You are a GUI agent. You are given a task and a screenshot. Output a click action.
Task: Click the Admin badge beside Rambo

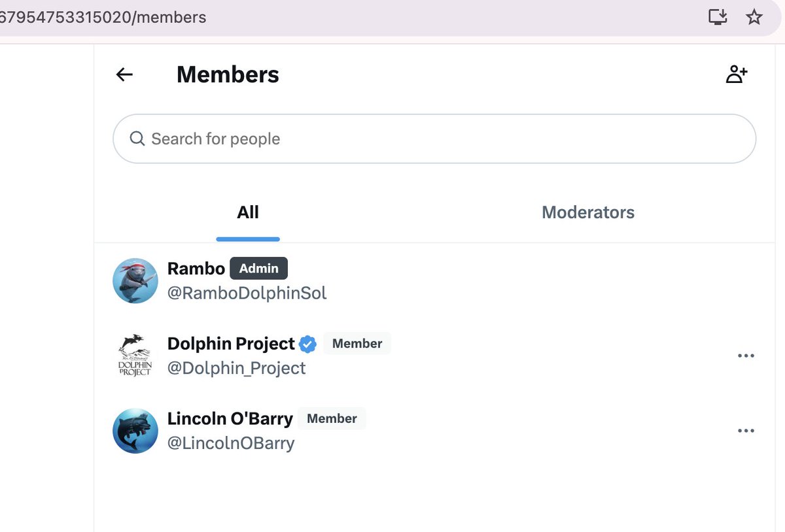[x=259, y=269]
